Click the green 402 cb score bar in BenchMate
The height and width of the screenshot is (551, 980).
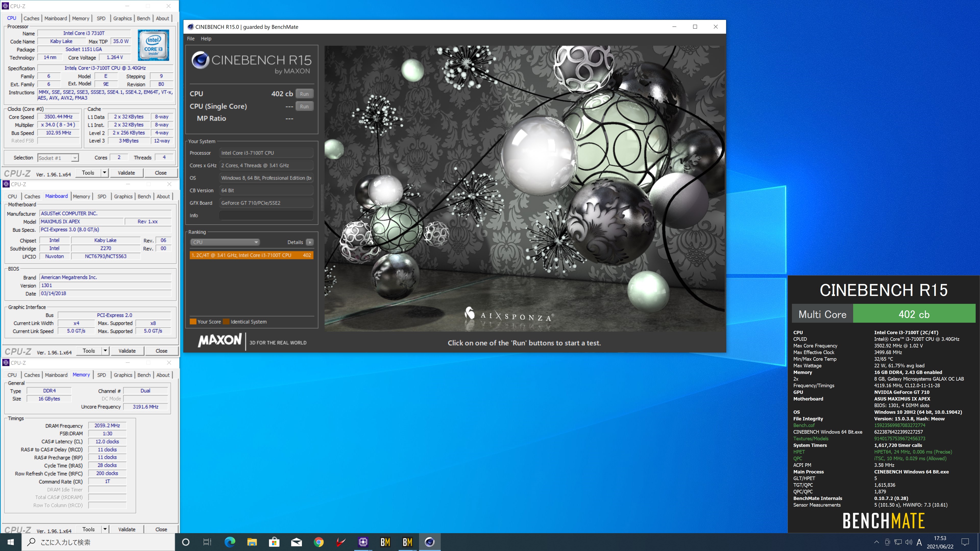[x=914, y=314]
